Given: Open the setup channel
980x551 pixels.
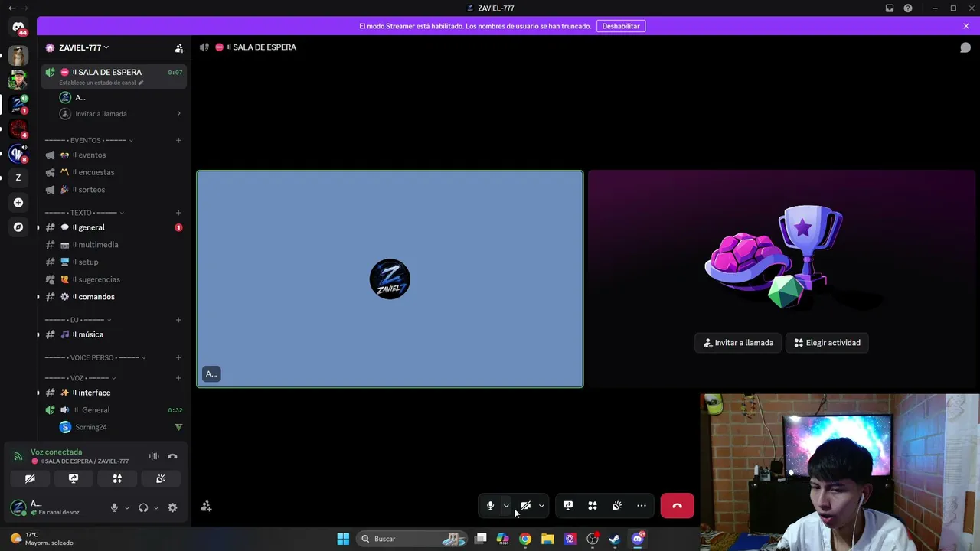Looking at the screenshot, I should click(x=113, y=262).
